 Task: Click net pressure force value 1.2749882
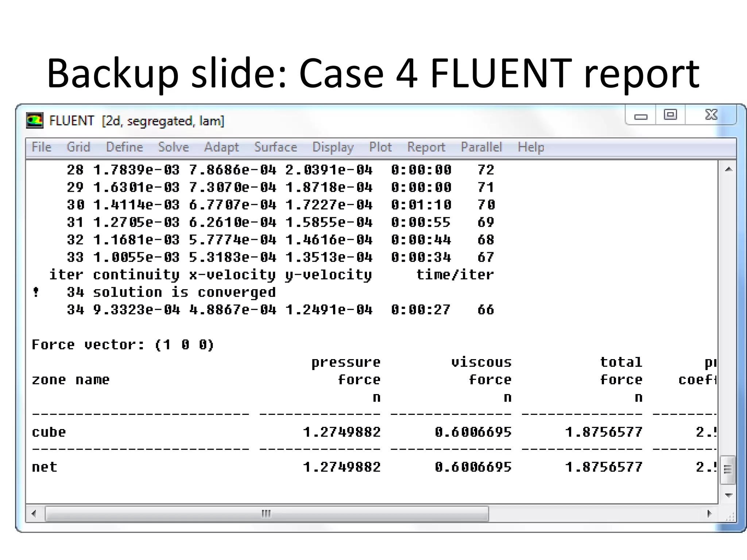342,467
